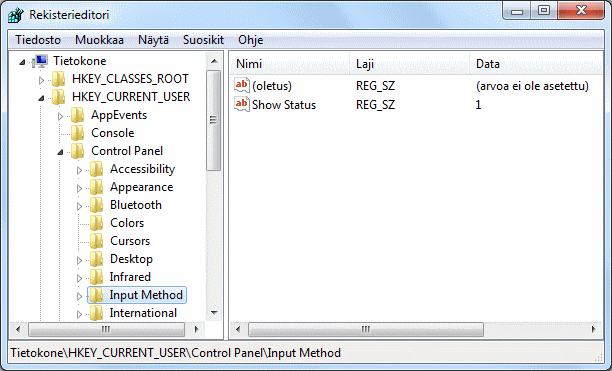
Task: Expand the Input Method key
Action: [79, 296]
